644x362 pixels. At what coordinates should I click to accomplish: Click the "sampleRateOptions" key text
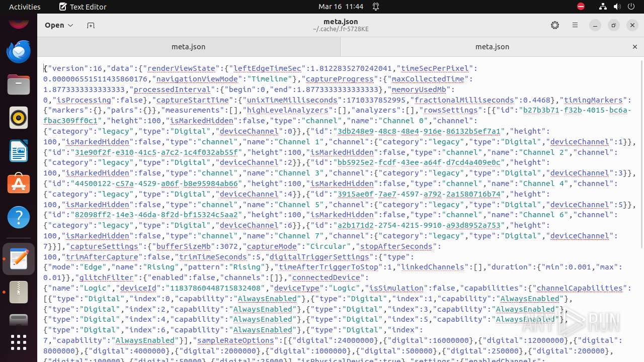(236, 340)
